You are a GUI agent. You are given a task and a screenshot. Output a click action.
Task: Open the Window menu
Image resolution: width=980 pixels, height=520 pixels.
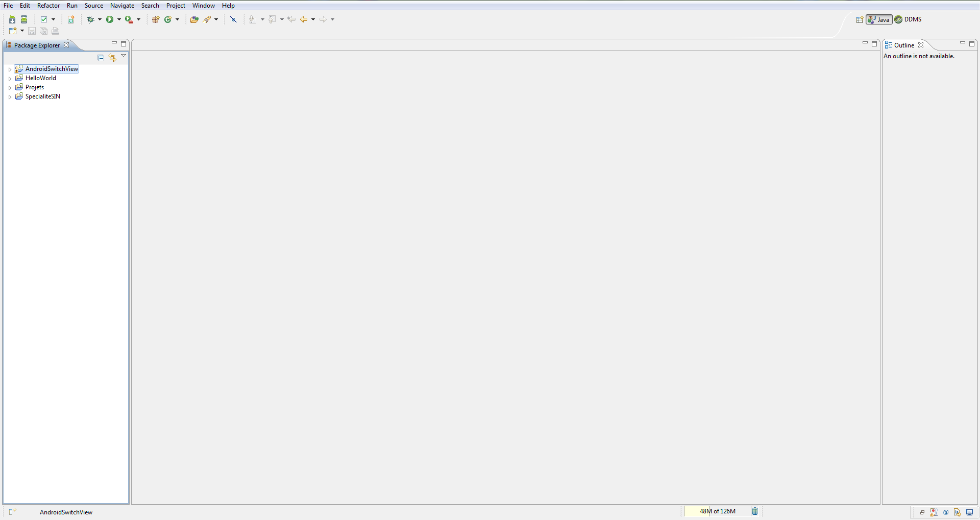point(204,6)
